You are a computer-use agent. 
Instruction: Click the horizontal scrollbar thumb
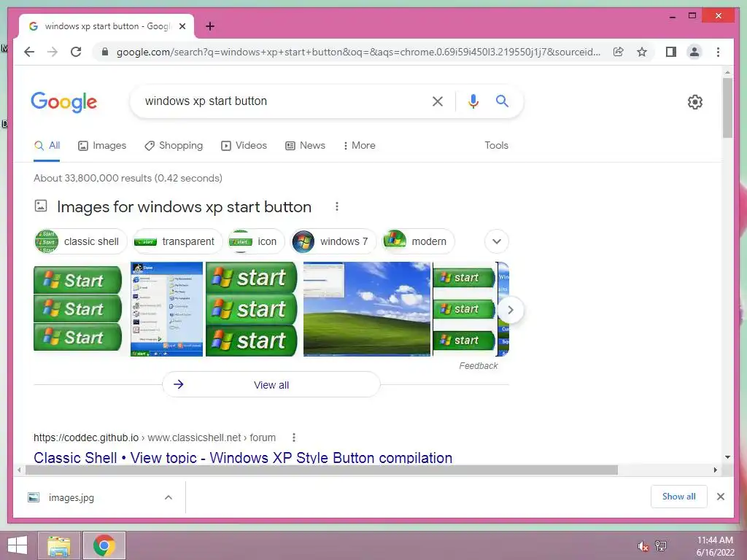pyautogui.click(x=322, y=470)
